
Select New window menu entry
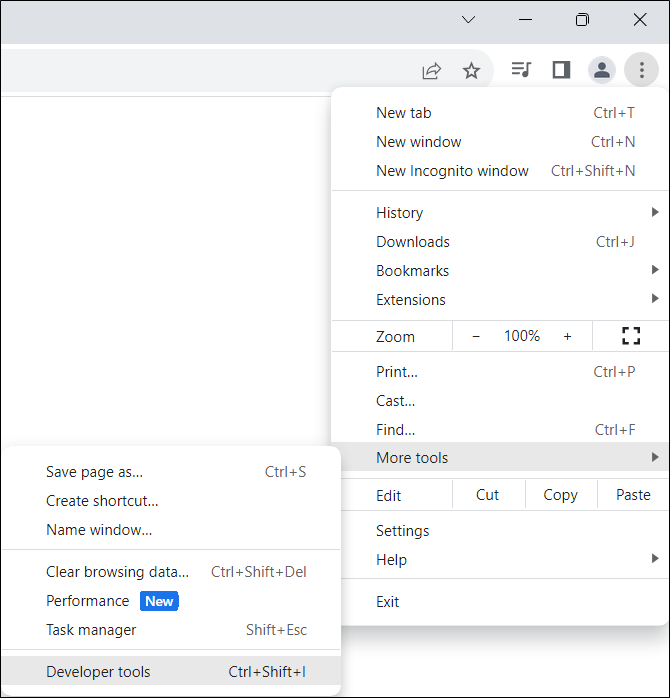(x=500, y=142)
